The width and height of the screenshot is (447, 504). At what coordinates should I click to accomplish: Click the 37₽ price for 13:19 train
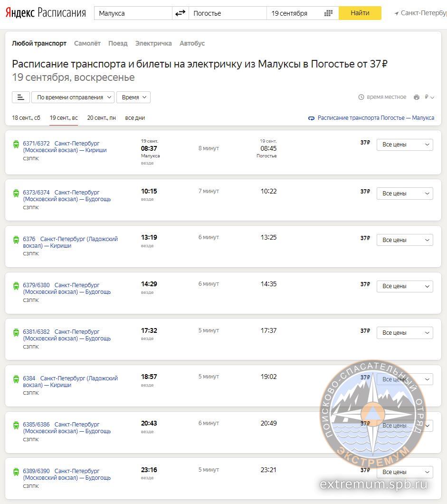[365, 238]
